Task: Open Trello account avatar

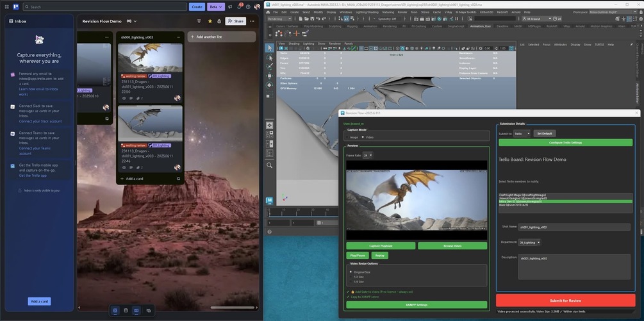Action: tap(257, 7)
